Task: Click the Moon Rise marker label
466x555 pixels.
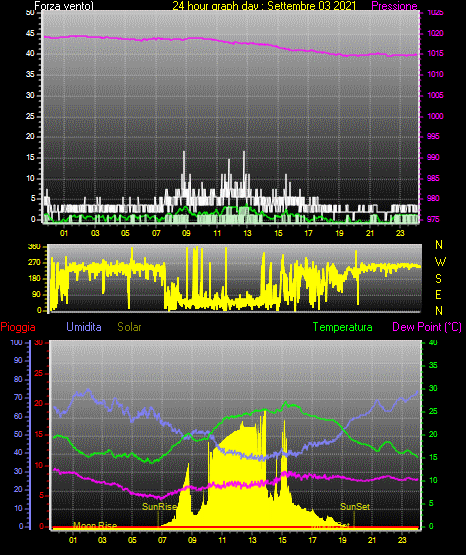Action: pyautogui.click(x=95, y=525)
